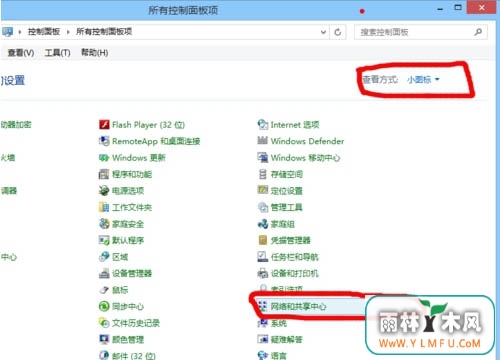Viewport: 500px width, 360px height.
Task: Open the 网络和共享中心 icon
Action: (x=263, y=306)
